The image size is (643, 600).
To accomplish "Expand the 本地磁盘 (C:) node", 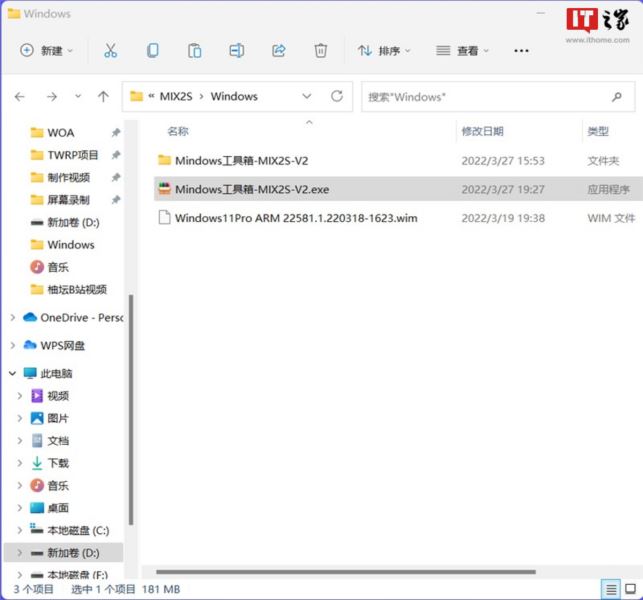I will click(x=19, y=530).
